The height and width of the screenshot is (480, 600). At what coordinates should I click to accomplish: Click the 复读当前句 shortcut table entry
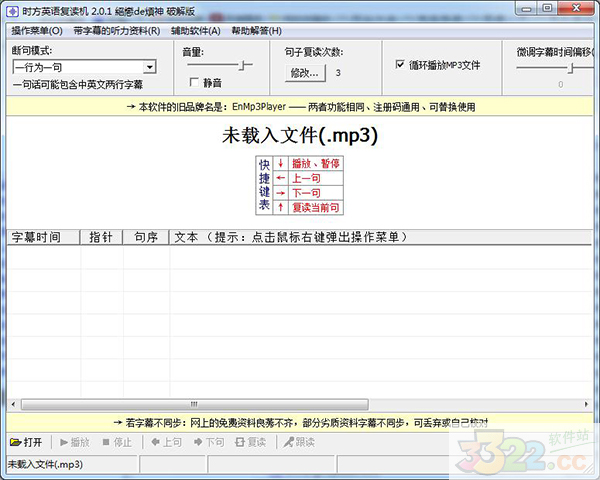pyautogui.click(x=316, y=207)
